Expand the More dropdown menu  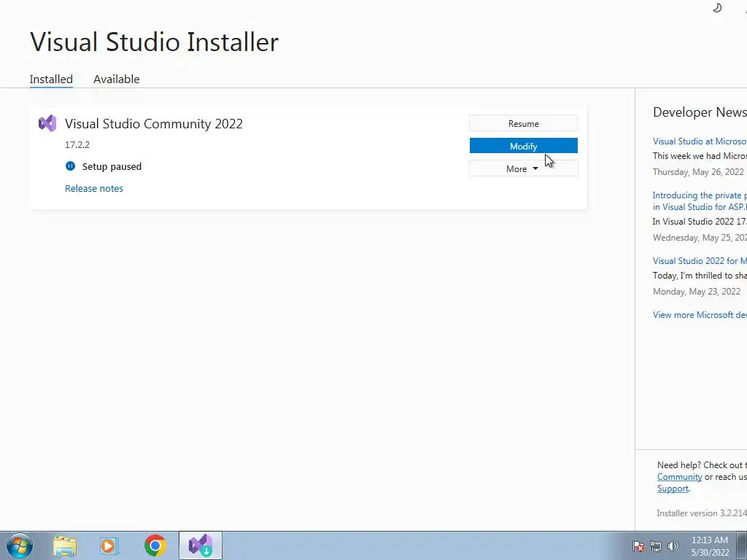(x=524, y=168)
